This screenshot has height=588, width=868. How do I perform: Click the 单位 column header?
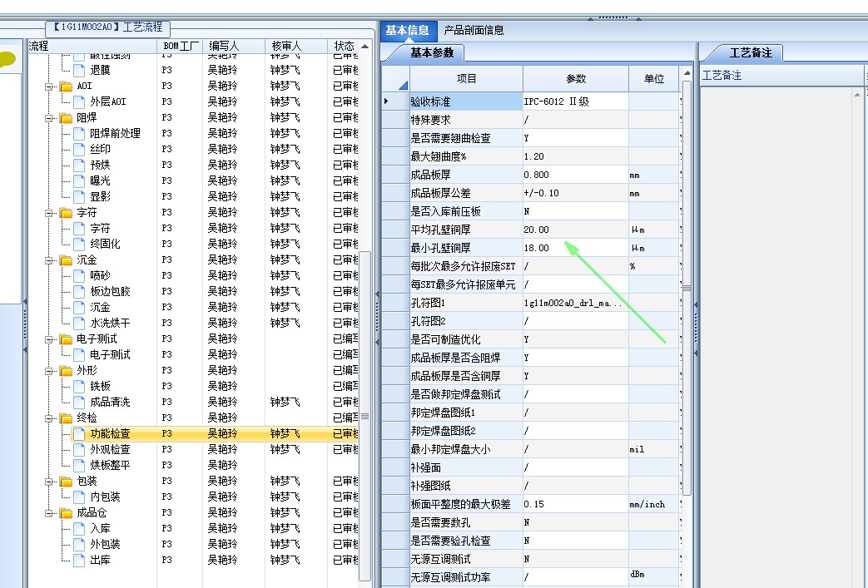tap(654, 78)
